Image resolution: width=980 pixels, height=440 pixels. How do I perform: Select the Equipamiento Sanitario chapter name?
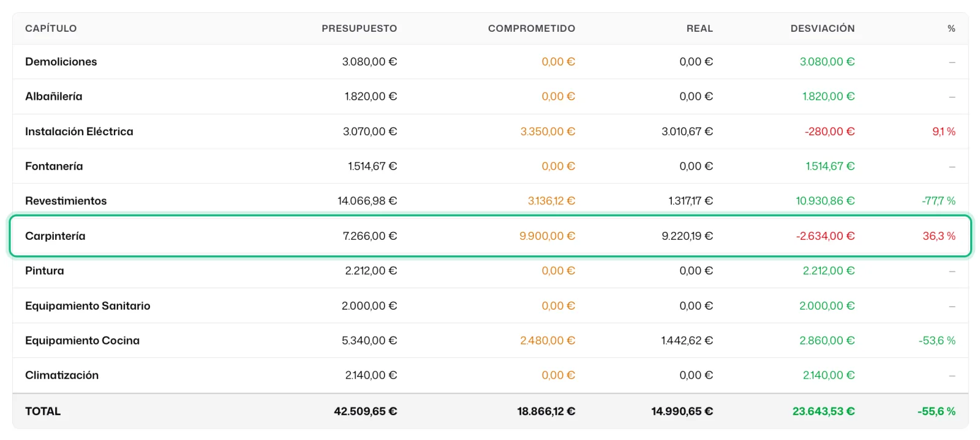pyautogui.click(x=88, y=306)
